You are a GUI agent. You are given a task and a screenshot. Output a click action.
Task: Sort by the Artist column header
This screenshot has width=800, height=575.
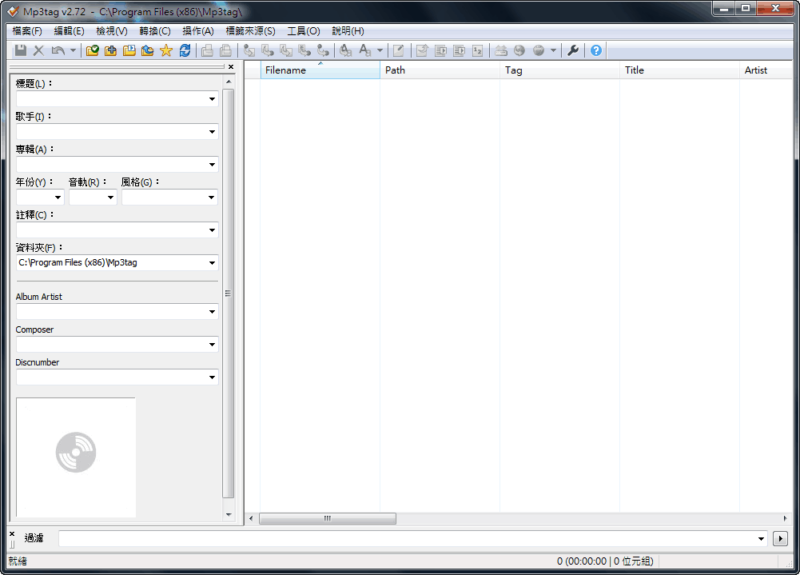[766, 70]
